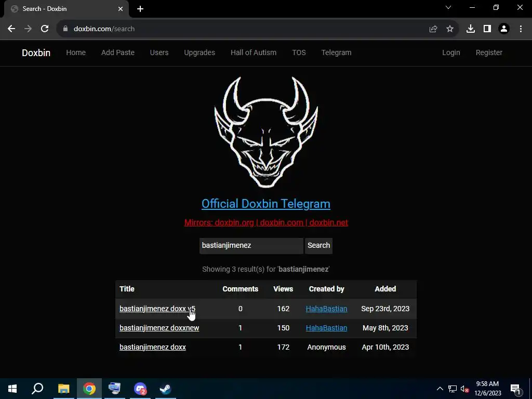Open the Telegram nav item

pyautogui.click(x=336, y=52)
